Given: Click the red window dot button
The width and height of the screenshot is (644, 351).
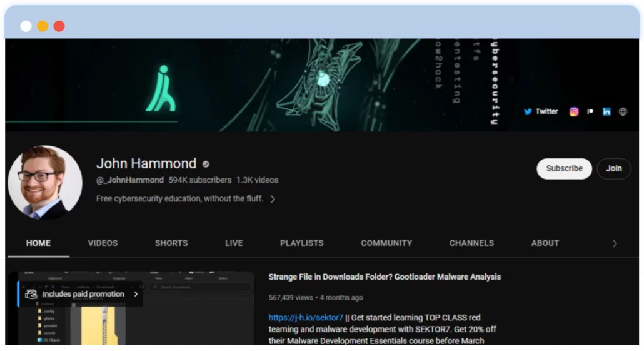Looking at the screenshot, I should click(59, 26).
